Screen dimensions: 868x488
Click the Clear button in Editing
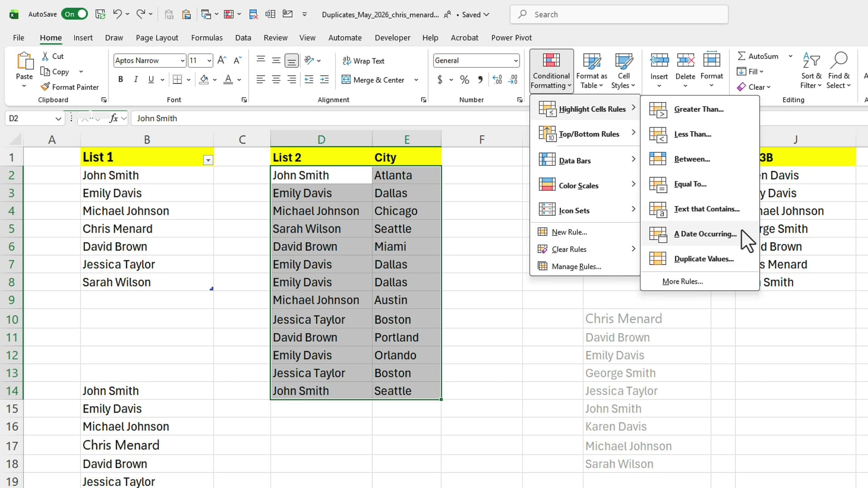tap(754, 87)
